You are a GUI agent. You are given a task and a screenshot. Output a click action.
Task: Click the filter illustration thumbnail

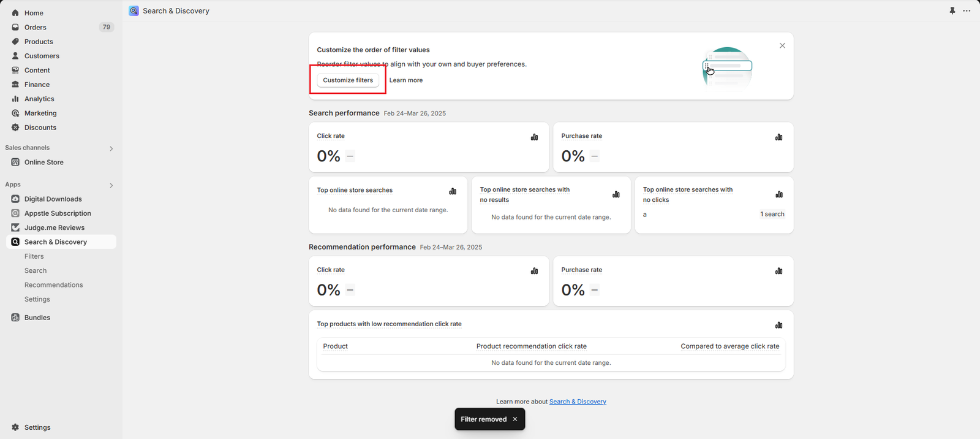[x=728, y=69]
